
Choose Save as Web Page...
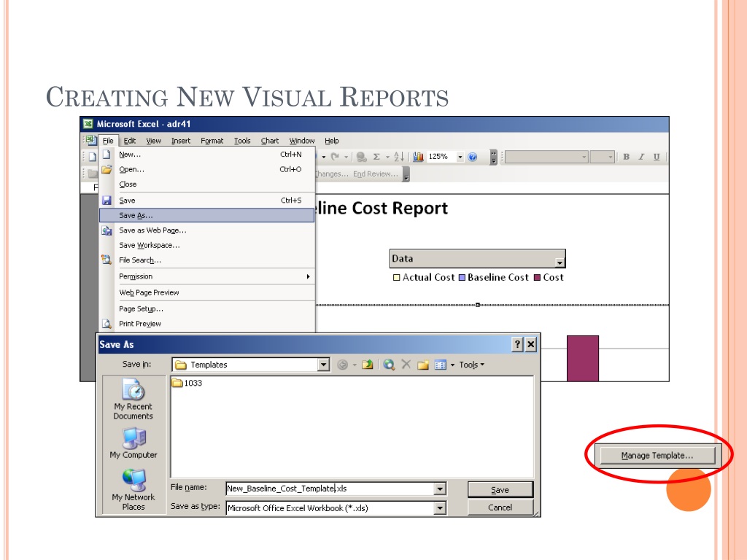[206, 230]
